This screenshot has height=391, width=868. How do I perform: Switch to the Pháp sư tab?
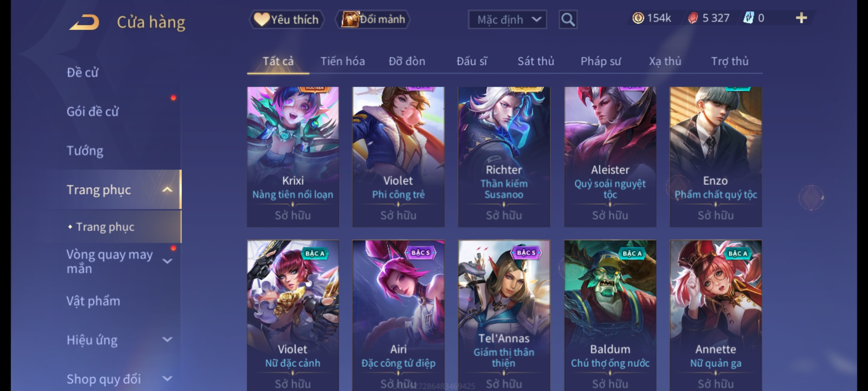point(600,61)
